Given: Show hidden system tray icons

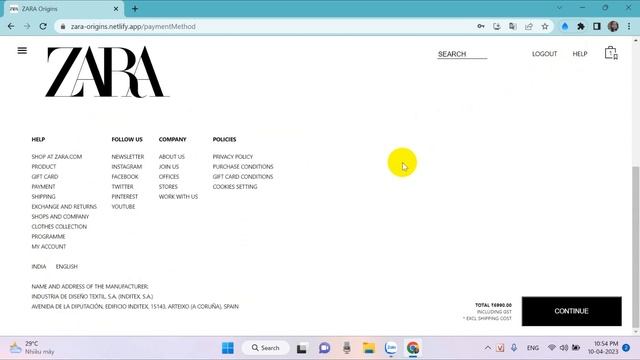Looking at the screenshot, I should coord(488,348).
